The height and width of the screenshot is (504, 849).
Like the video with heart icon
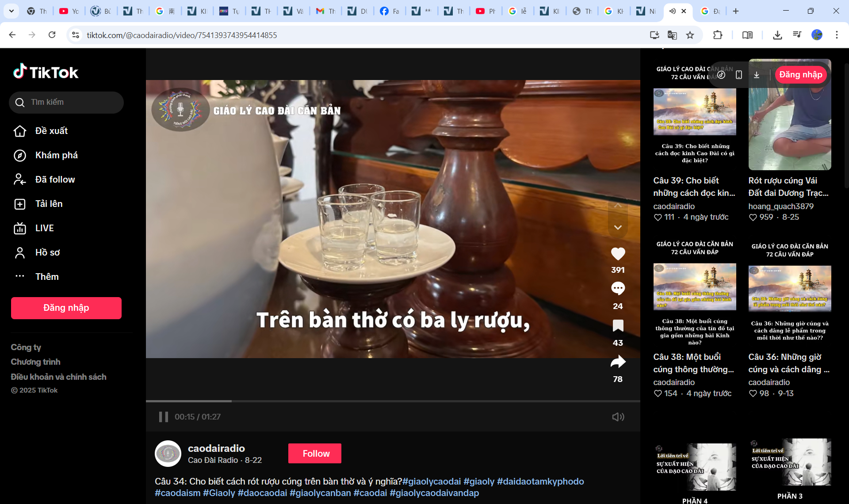(x=618, y=254)
